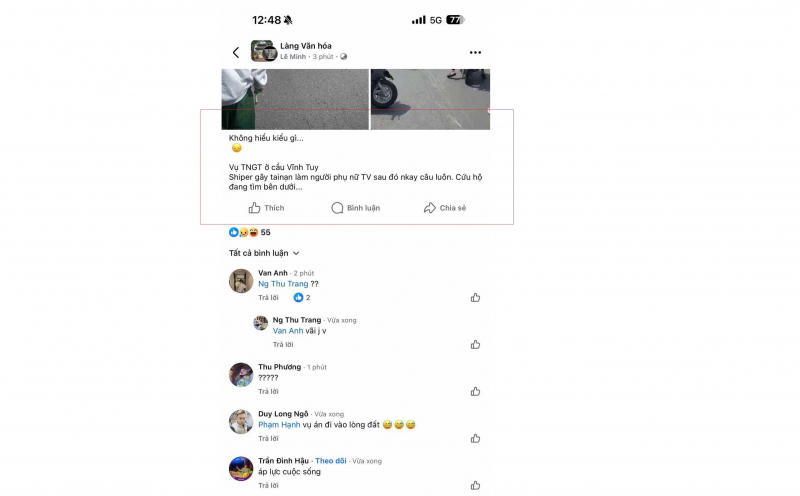The width and height of the screenshot is (800, 496).
Task: Reply to Thu Phương's comment via Trả lời
Action: pos(268,391)
